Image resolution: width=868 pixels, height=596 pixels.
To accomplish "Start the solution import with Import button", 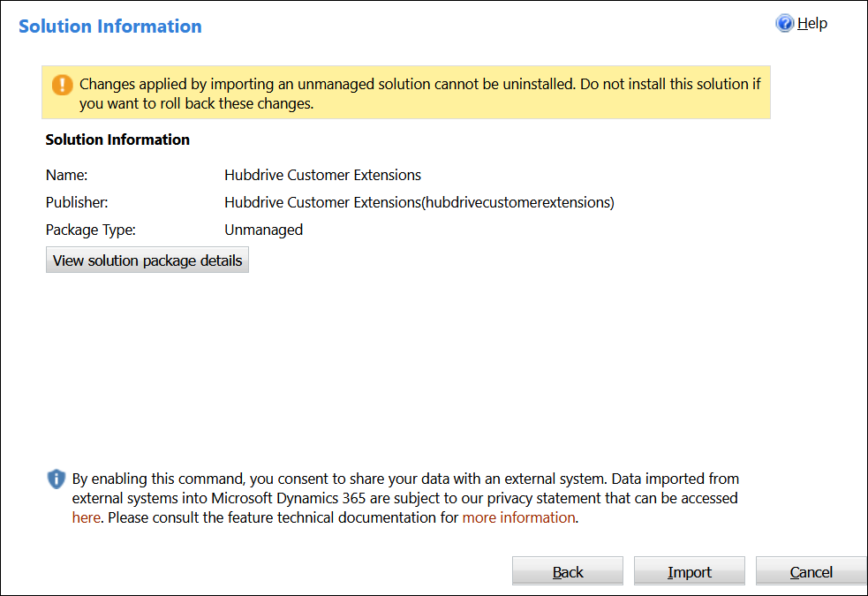I will (690, 571).
